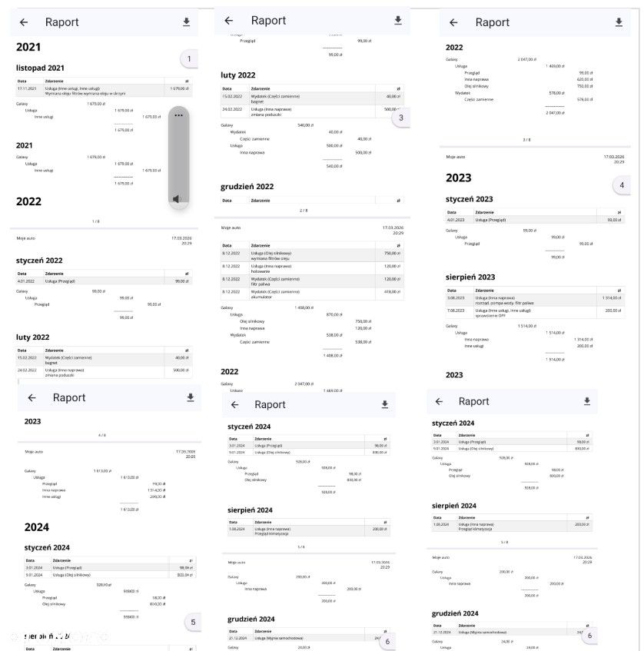Select the 17.11.2021 Usługa table row
Image resolution: width=644 pixels, height=651 pixels.
(101, 91)
